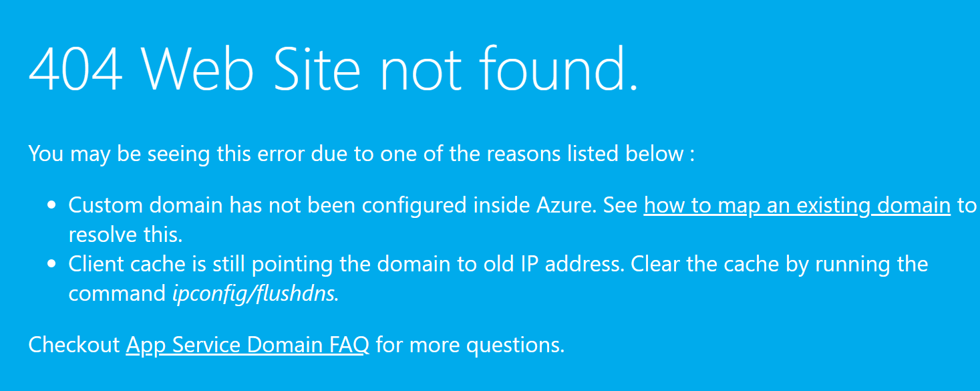Viewport: 980px width, 391px height.
Task: Click the word 'Azure' in the first bullet
Action: (x=565, y=206)
